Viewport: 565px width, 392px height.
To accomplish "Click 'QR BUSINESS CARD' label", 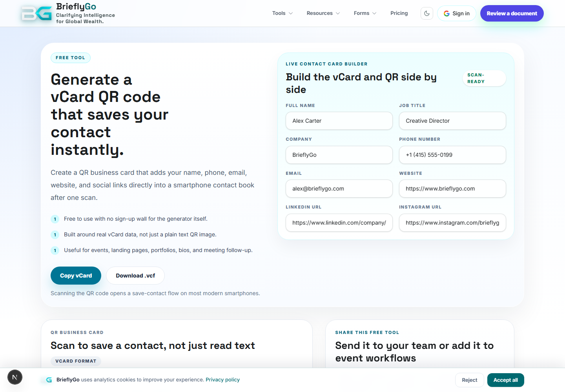I will pyautogui.click(x=77, y=332).
